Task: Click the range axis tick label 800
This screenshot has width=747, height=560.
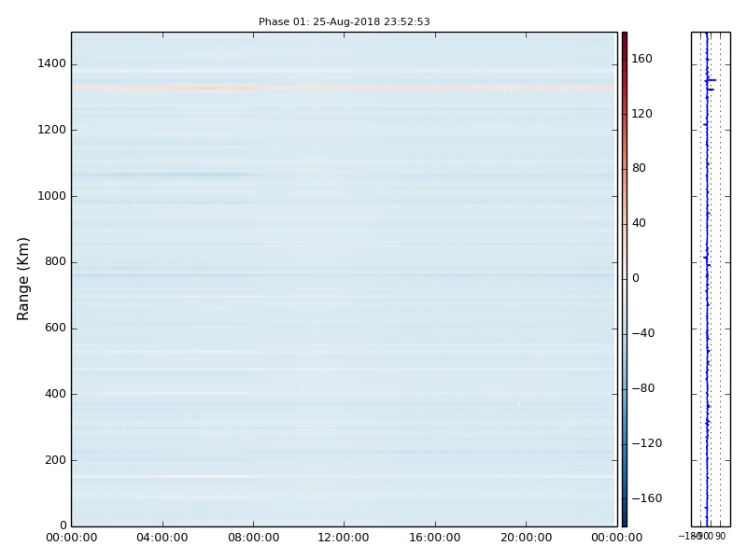Action: [x=55, y=261]
